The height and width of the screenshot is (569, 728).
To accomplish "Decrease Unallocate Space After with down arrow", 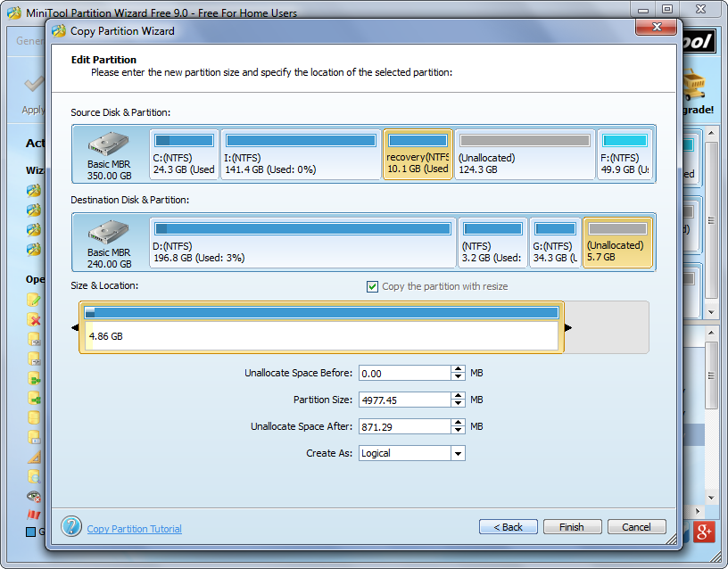I will point(458,430).
